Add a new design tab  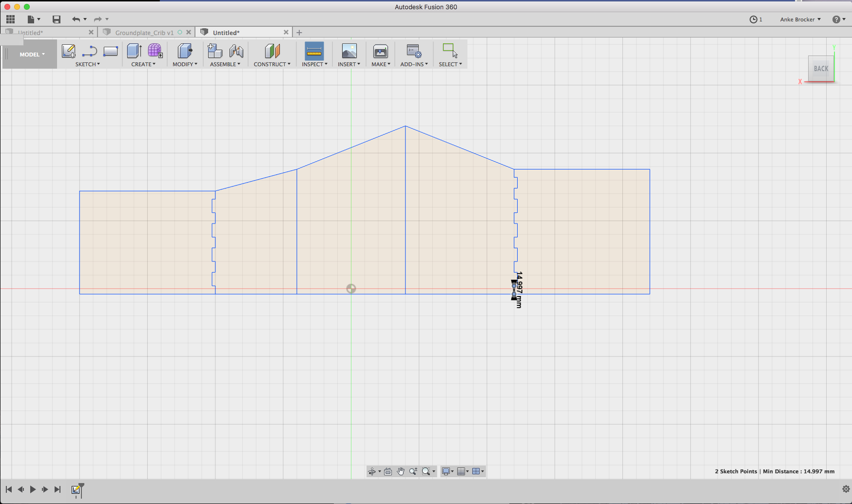click(x=299, y=33)
